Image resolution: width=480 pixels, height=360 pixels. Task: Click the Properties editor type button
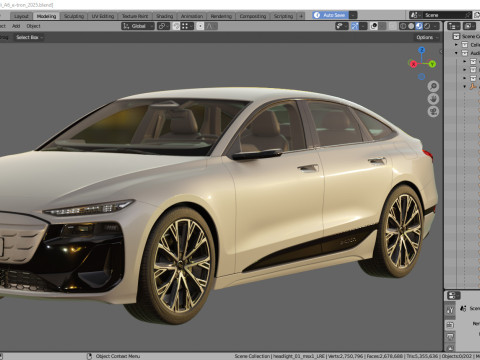coord(454,296)
